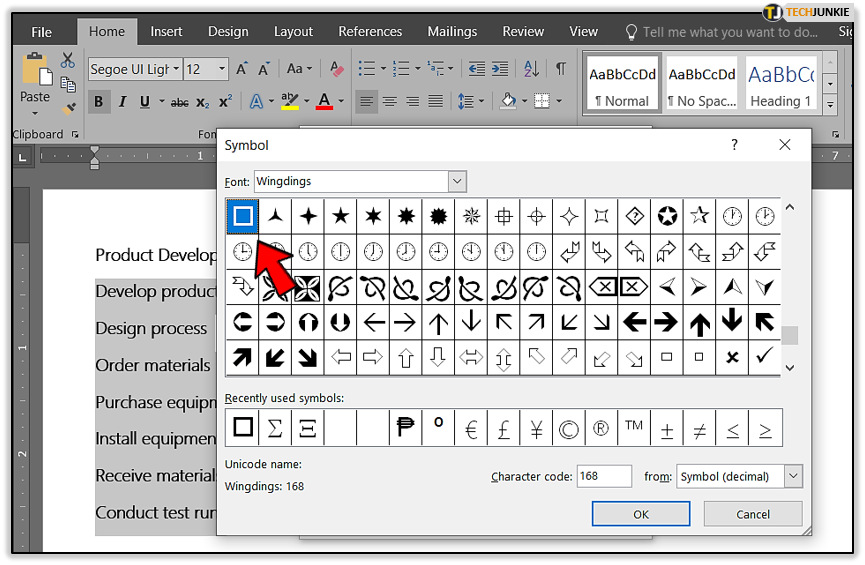Click the tab selector at ruler corner
The width and height of the screenshot is (865, 565).
click(x=22, y=157)
